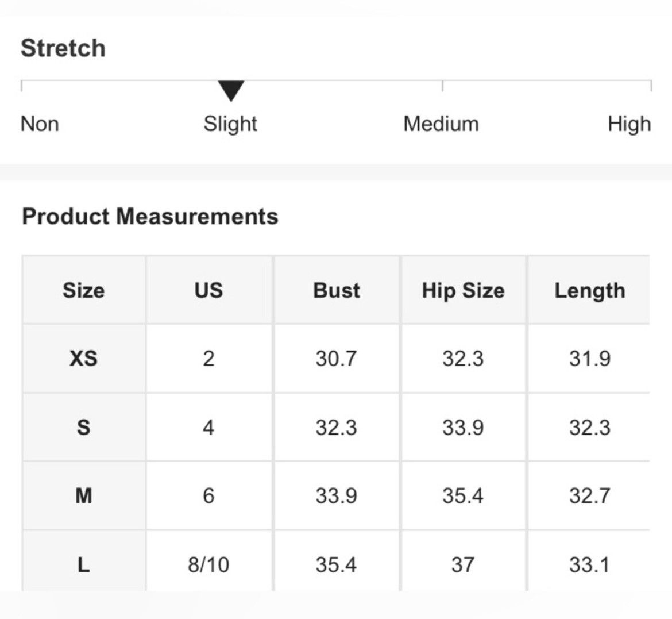Click the Product Measurements heading
The image size is (672, 619).
point(150,216)
